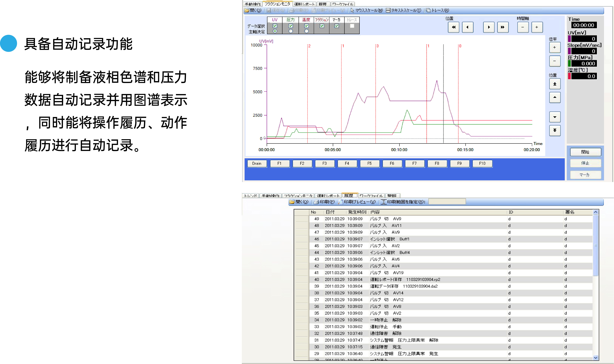Click the green 圧力[MPa] color indicator
The width and height of the screenshot is (614, 364).
pyautogui.click(x=569, y=64)
